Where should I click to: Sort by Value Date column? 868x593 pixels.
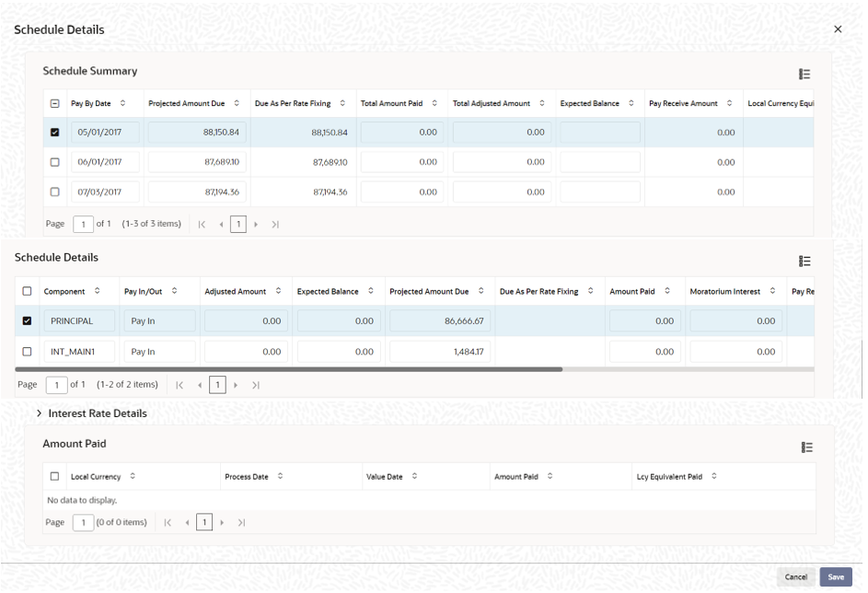click(x=414, y=476)
